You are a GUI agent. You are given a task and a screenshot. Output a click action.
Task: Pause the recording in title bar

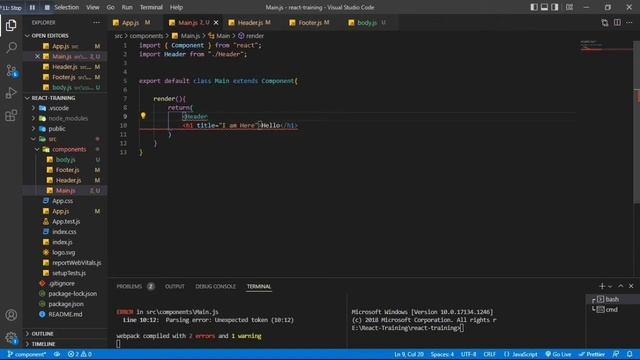pyautogui.click(x=32, y=7)
